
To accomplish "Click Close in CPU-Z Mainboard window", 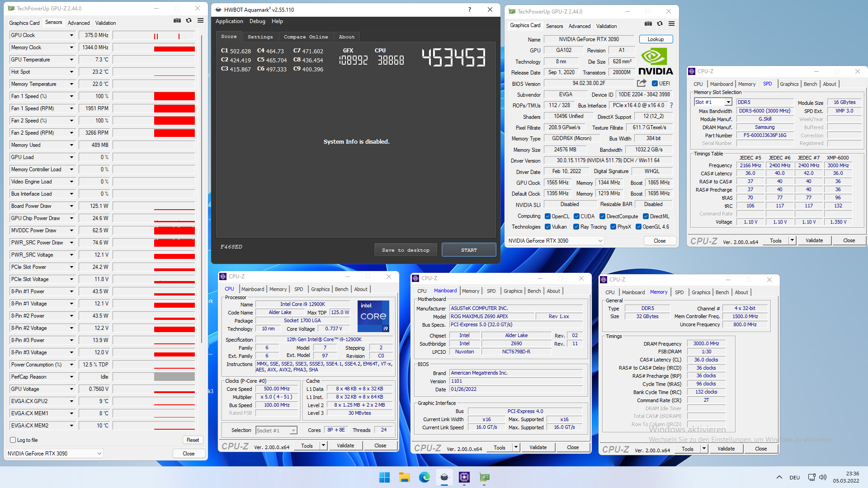I will click(x=573, y=447).
